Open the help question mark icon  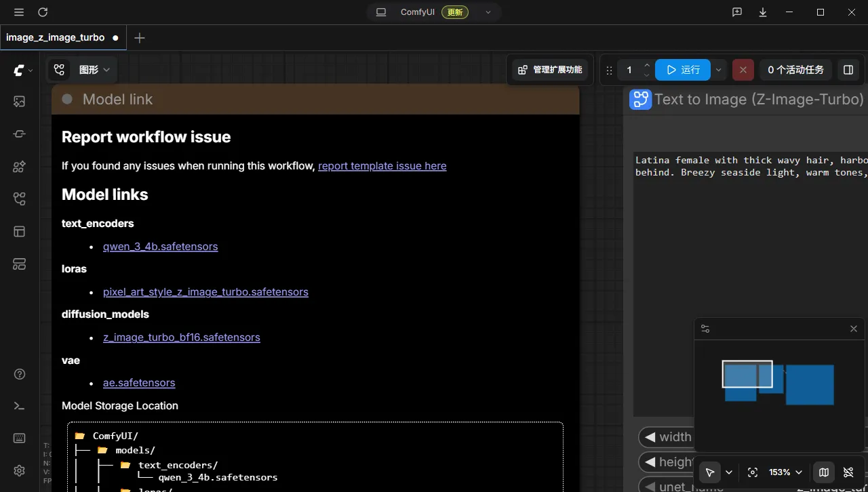click(19, 374)
